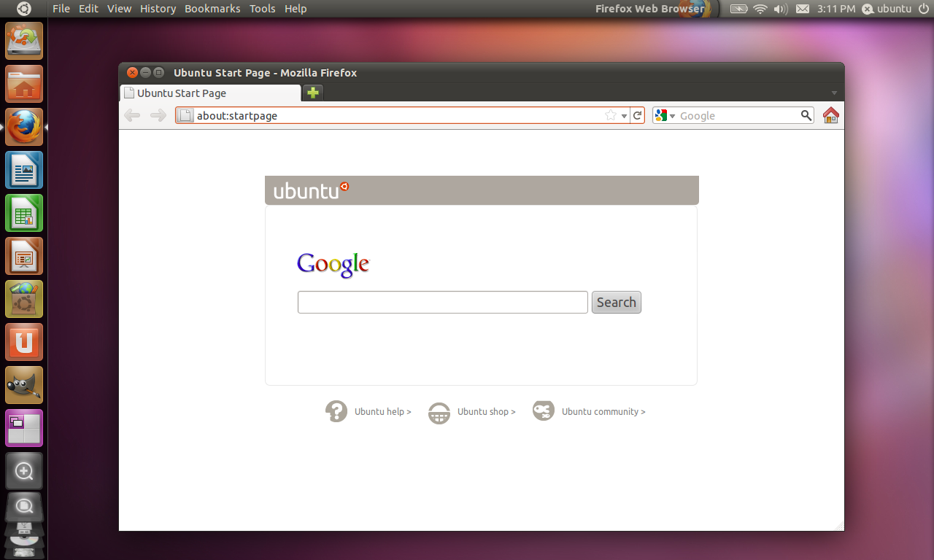Open the Bookmarks menu
934x560 pixels.
(x=212, y=9)
